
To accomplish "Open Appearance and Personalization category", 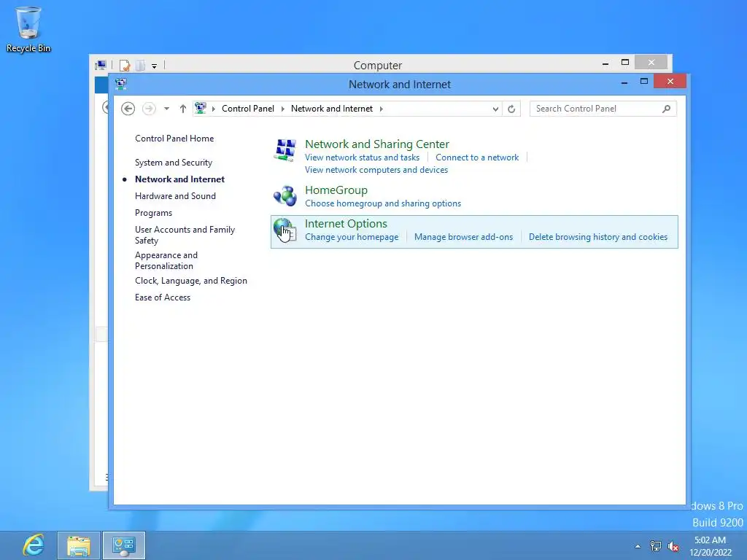I will 166,260.
